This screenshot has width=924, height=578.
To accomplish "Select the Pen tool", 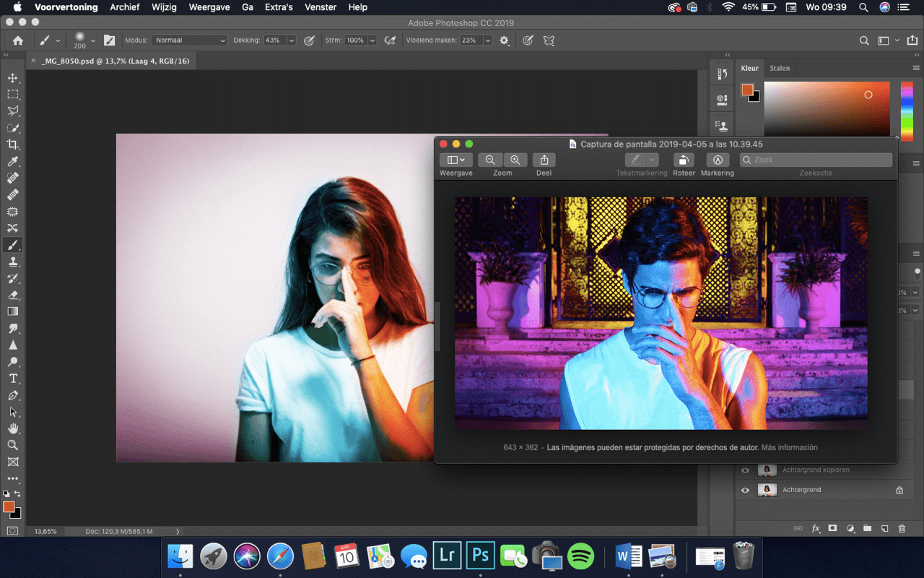I will pyautogui.click(x=13, y=395).
